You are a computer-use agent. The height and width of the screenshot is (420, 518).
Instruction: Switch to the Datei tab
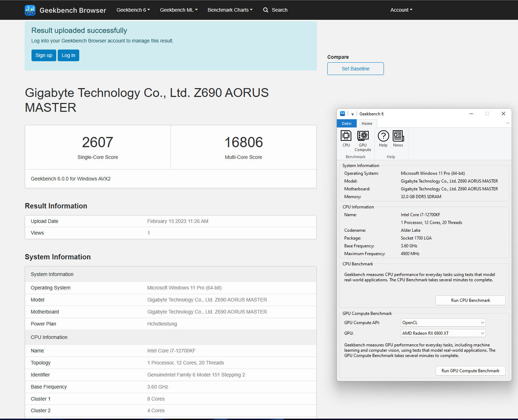coord(347,123)
